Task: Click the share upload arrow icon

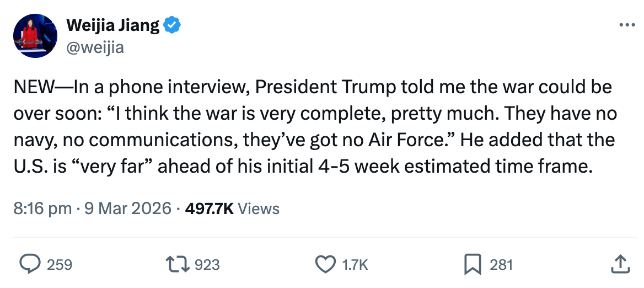Action: click(x=620, y=264)
